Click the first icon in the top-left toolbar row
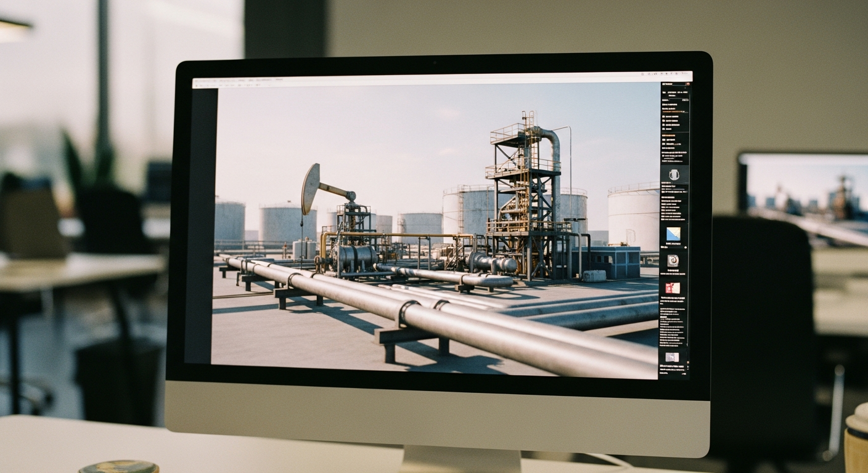Screen dimensions: 868x473 pyautogui.click(x=197, y=86)
